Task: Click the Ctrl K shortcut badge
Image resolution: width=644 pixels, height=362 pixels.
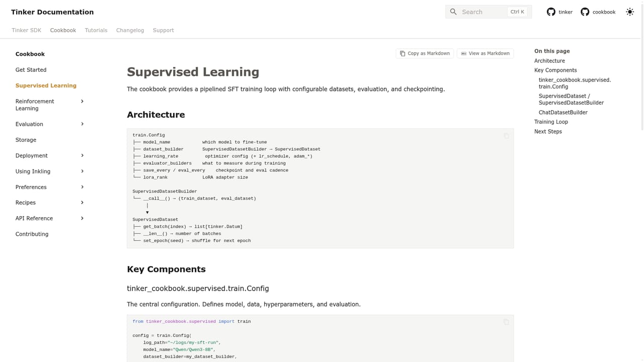Action: 517,12
